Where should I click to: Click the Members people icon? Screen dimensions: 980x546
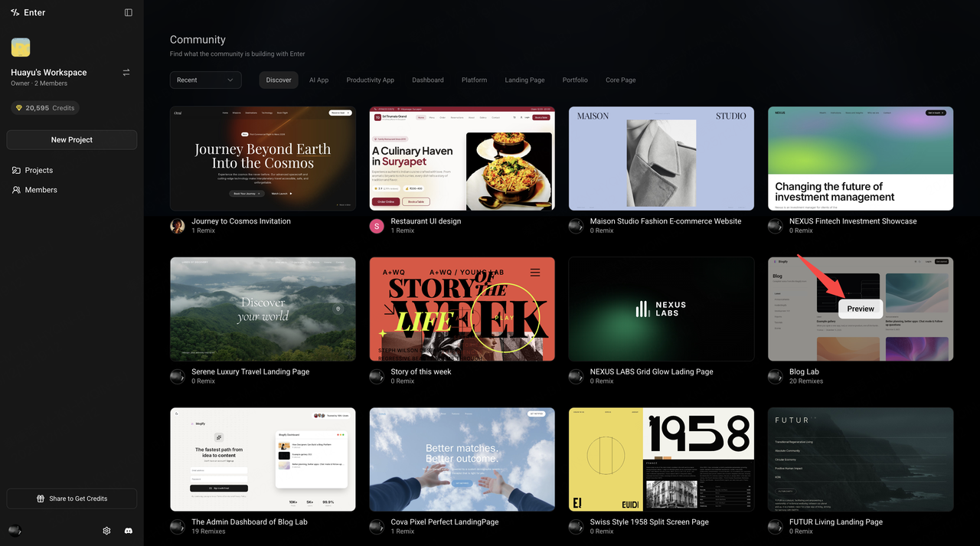pos(16,190)
